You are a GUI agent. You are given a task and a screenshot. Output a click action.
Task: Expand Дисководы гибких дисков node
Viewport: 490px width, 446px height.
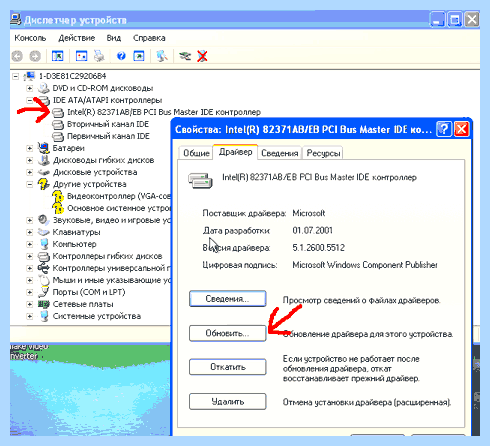[x=30, y=160]
